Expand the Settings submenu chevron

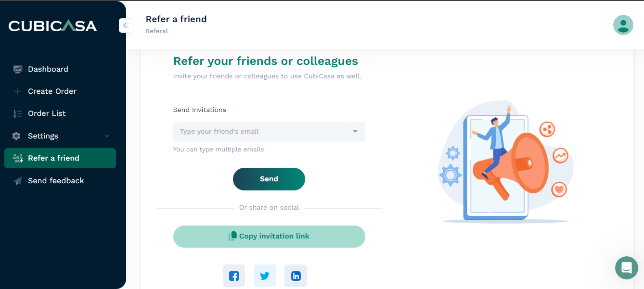[107, 136]
